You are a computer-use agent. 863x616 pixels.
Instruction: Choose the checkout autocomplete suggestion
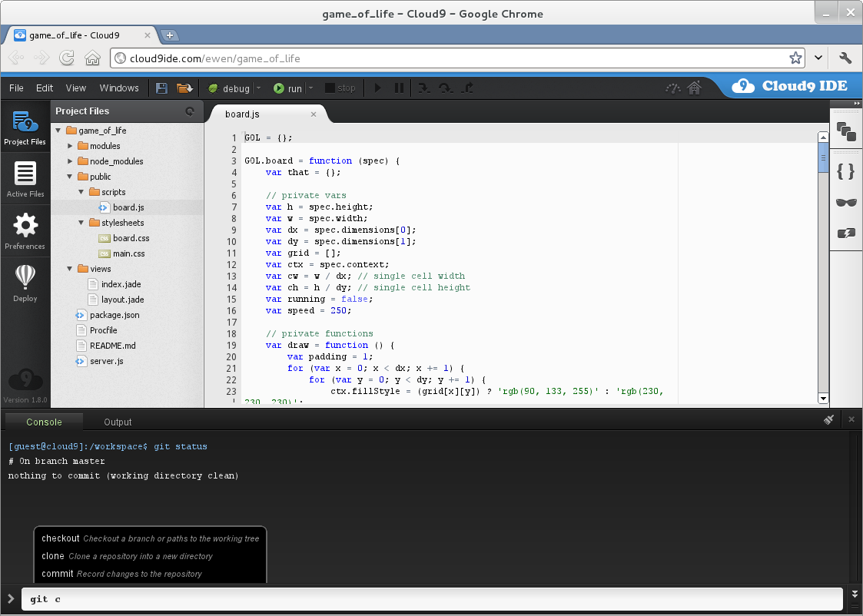coord(151,538)
